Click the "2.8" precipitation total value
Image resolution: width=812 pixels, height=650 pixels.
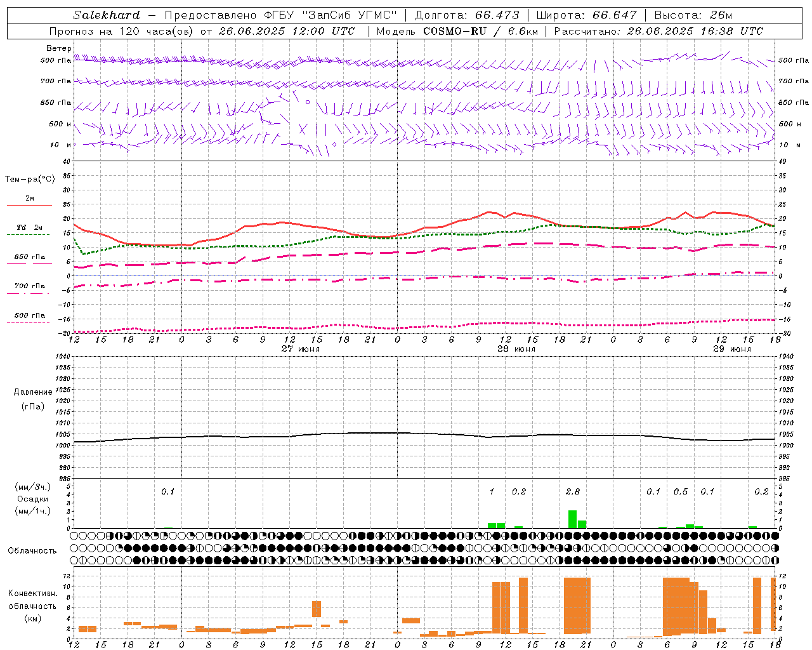point(572,492)
